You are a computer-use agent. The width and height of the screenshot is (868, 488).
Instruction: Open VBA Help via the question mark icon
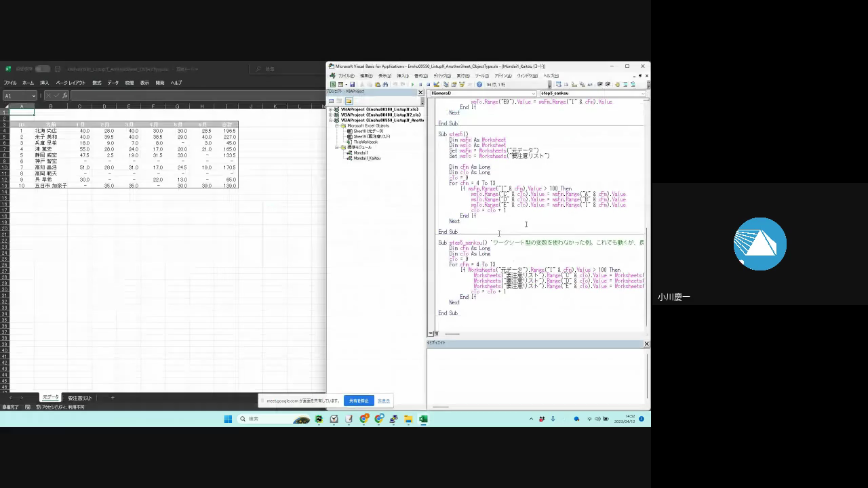tap(479, 85)
